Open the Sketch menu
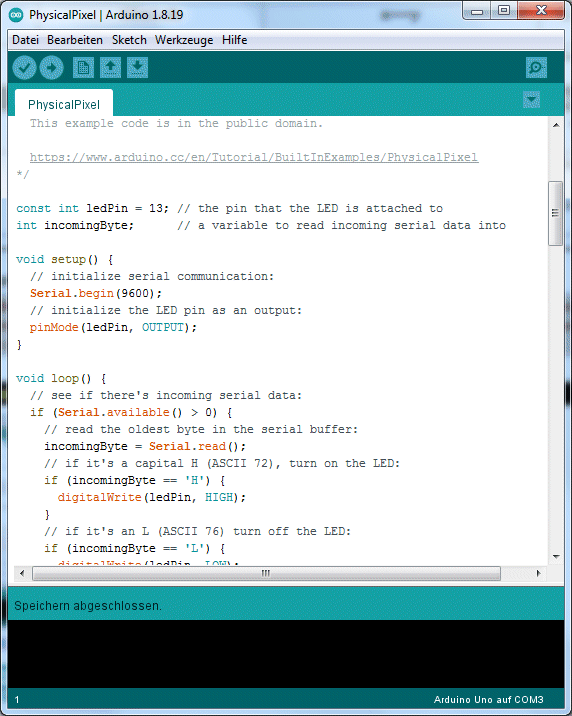 pyautogui.click(x=129, y=40)
